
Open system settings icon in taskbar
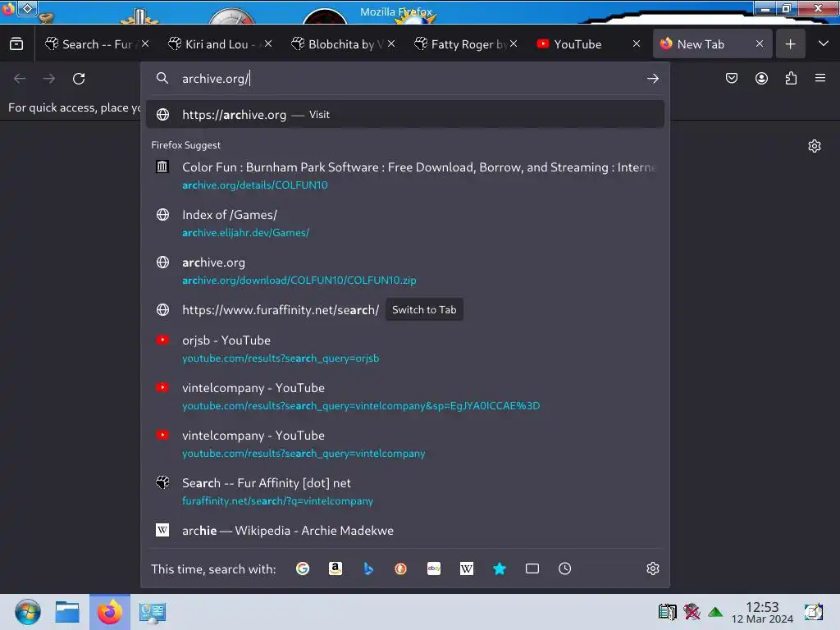[152, 612]
